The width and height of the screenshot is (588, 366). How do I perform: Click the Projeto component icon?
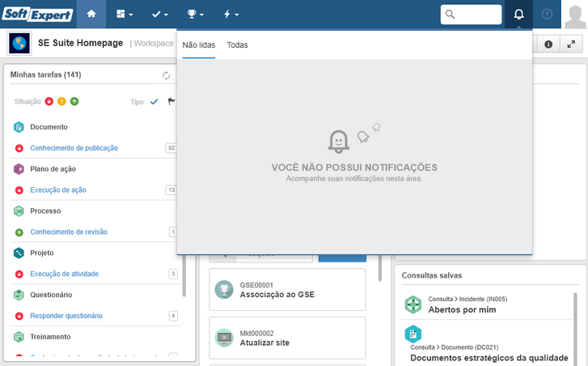tap(19, 253)
